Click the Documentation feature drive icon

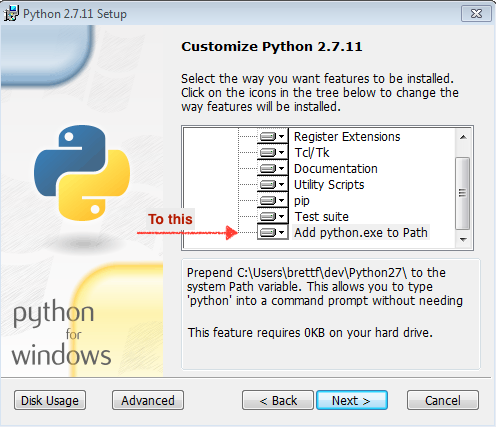coord(268,169)
